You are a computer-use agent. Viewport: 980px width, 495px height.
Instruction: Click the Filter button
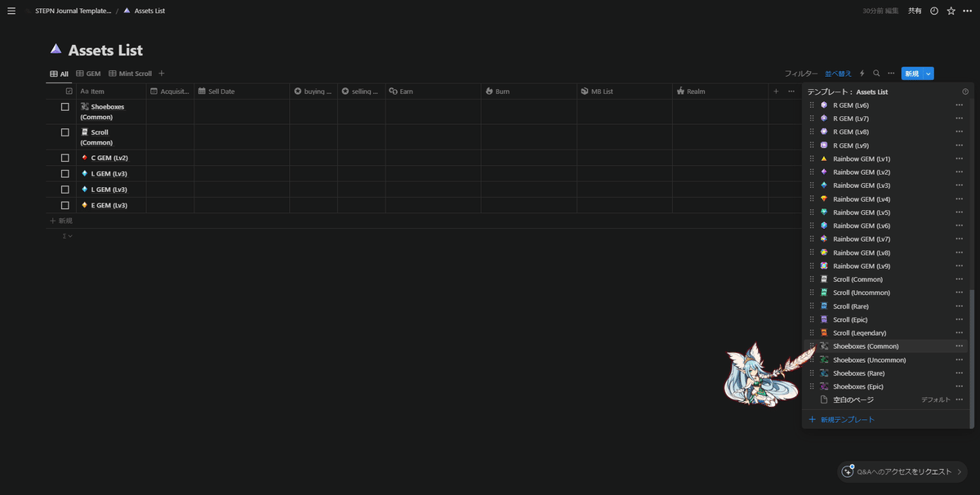801,74
